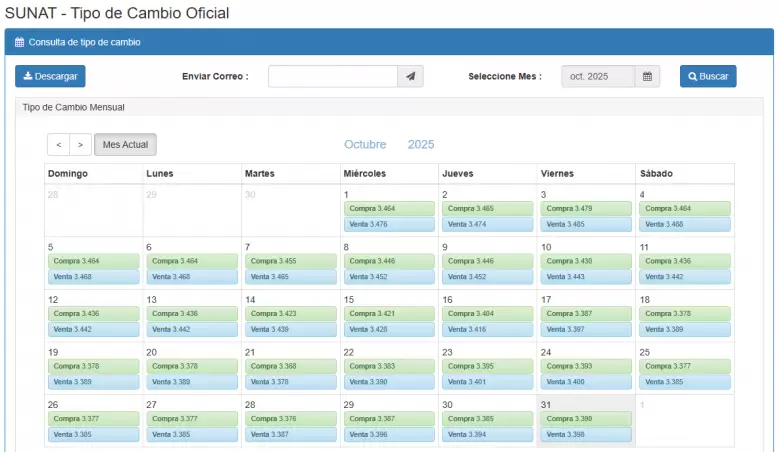Screen dimensions: 780x452
Task: Open the calendar picker icon beside month
Action: [648, 77]
